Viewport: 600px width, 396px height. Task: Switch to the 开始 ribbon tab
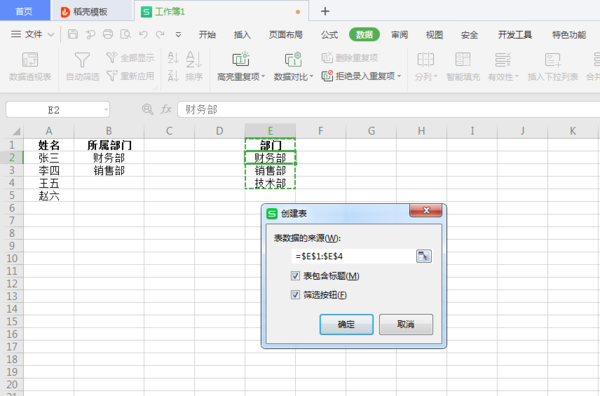[x=207, y=35]
